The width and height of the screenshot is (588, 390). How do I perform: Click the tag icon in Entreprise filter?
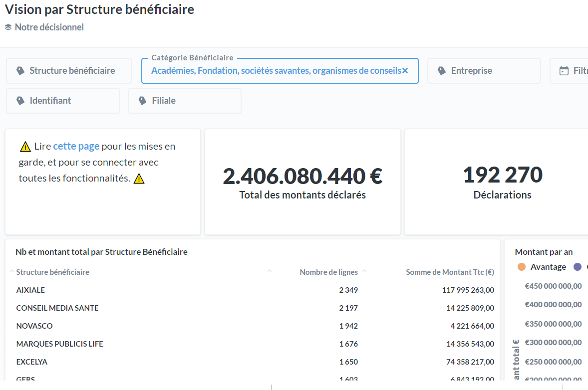coord(442,71)
